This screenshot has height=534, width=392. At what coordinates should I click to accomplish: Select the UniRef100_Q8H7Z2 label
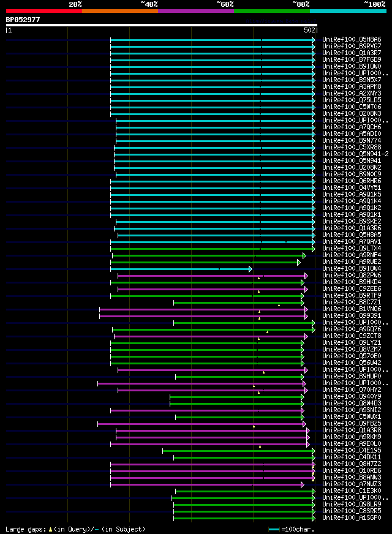[x=352, y=464]
